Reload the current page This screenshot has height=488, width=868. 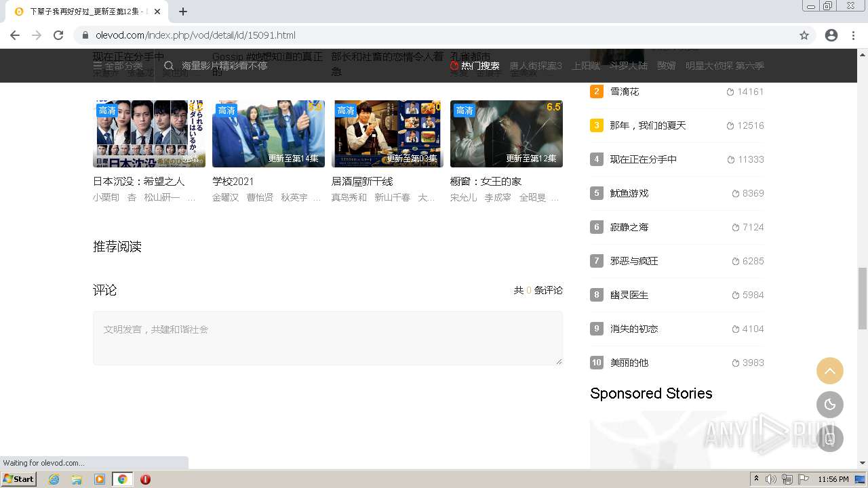click(58, 35)
